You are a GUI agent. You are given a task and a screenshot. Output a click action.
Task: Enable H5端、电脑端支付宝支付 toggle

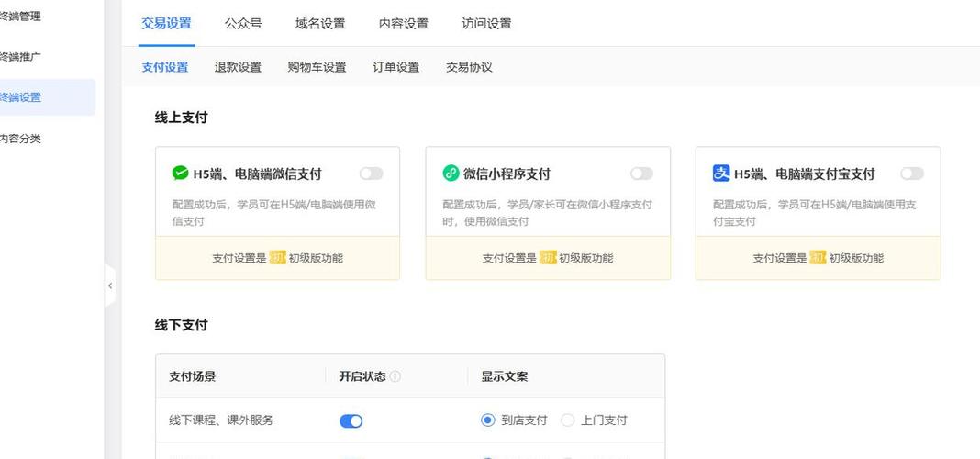911,174
